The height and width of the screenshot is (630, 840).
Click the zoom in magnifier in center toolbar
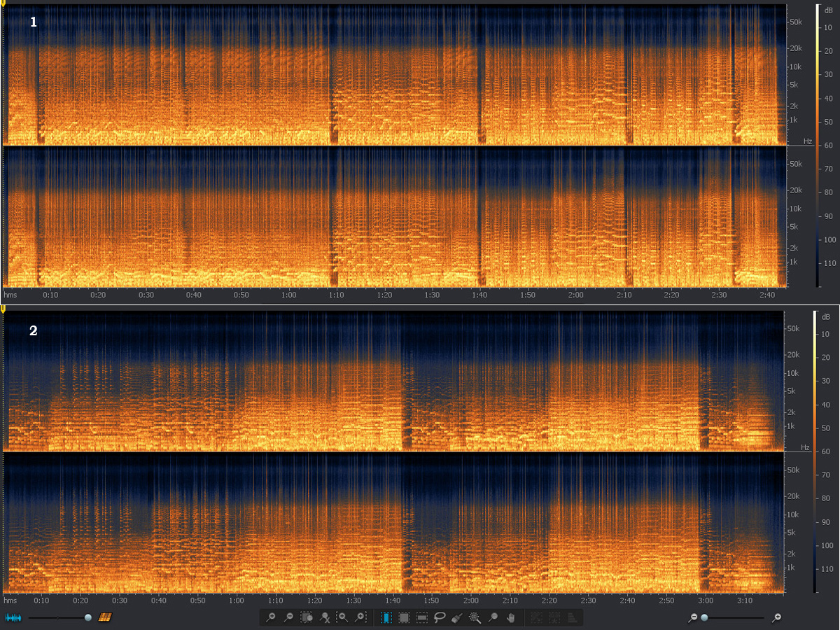[271, 617]
